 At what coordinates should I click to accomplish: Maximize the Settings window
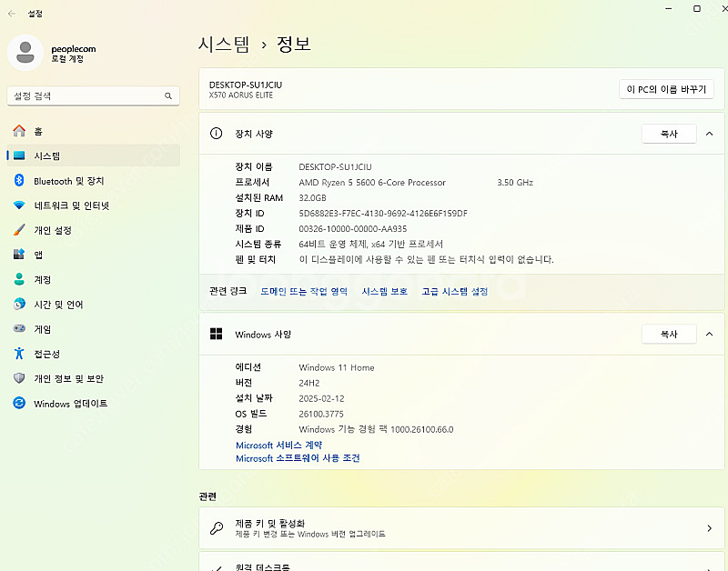[x=696, y=8]
